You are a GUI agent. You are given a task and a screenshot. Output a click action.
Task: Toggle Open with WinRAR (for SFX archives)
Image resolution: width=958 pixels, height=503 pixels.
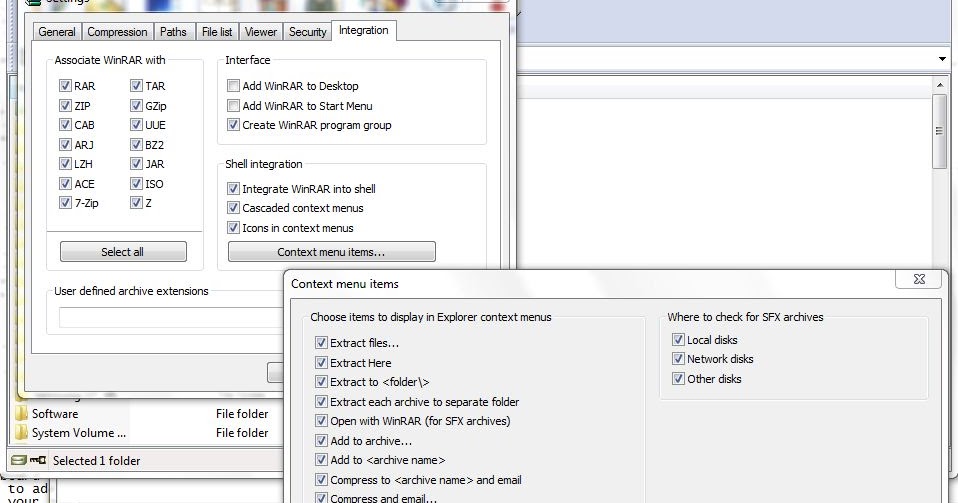coord(321,420)
